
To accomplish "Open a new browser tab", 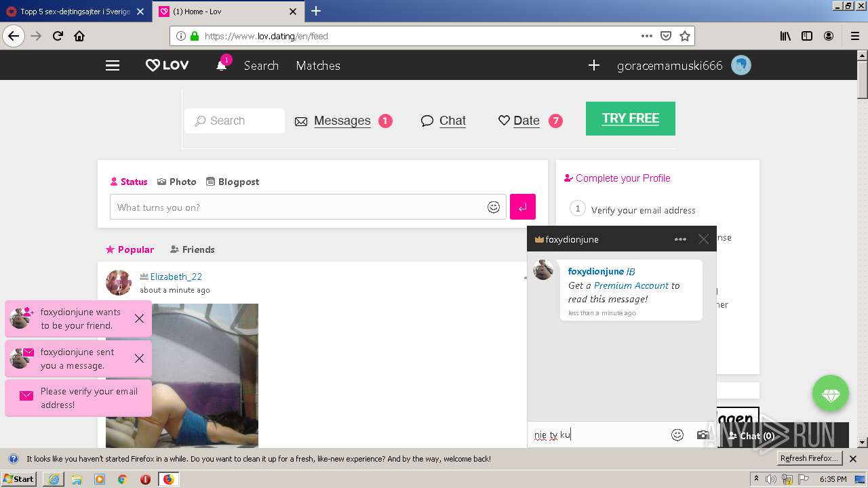I will pyautogui.click(x=316, y=12).
